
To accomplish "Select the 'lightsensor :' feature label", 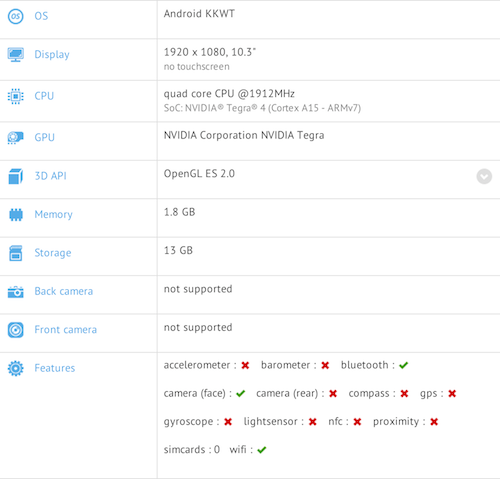I will 274,422.
